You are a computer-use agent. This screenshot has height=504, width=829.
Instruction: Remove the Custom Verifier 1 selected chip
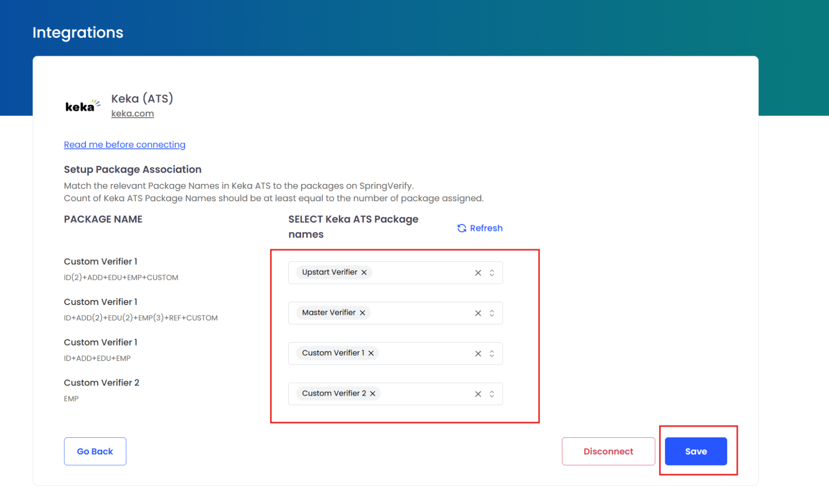click(371, 353)
